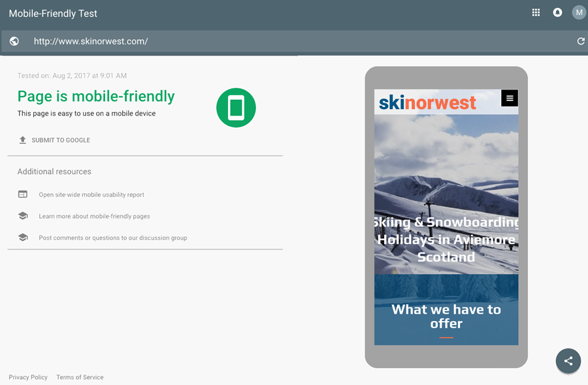Click the URL field showing skinorwest.com
Viewport: 588px width, 385px height.
[x=294, y=41]
